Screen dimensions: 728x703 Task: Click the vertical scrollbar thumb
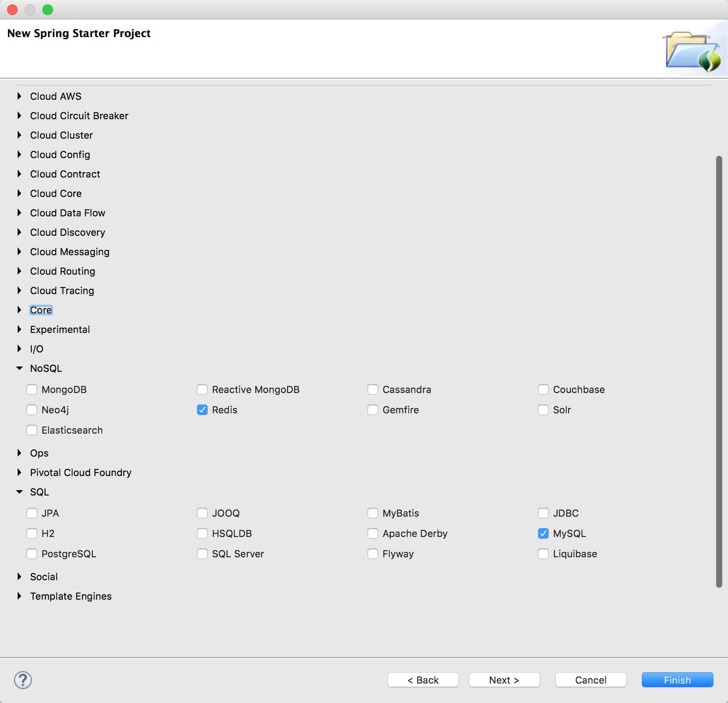click(x=719, y=372)
